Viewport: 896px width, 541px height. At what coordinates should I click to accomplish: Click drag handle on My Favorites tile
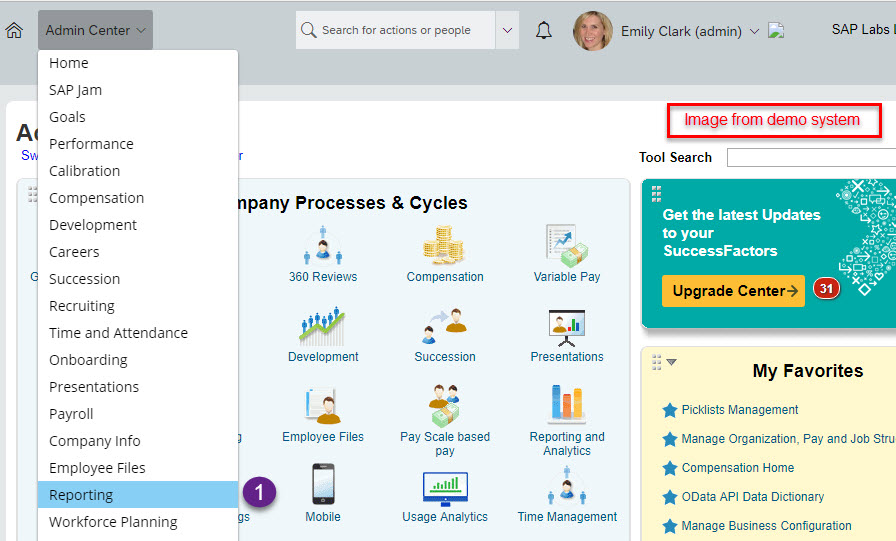(x=657, y=362)
